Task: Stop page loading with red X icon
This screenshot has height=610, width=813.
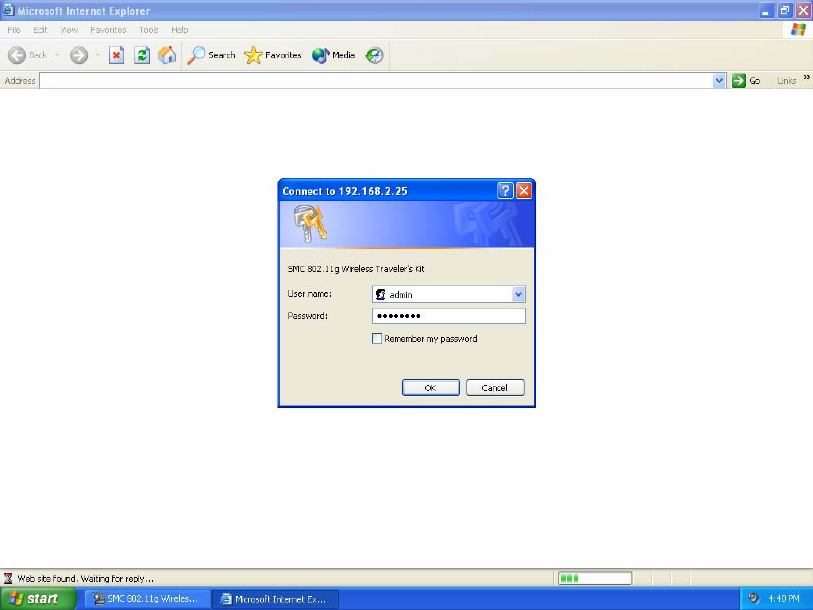Action: [116, 55]
